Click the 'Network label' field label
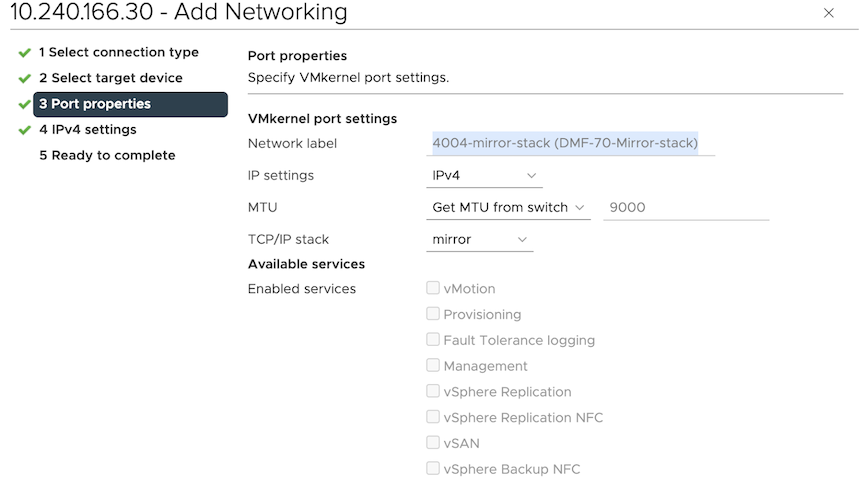The height and width of the screenshot is (485, 864). tap(292, 143)
